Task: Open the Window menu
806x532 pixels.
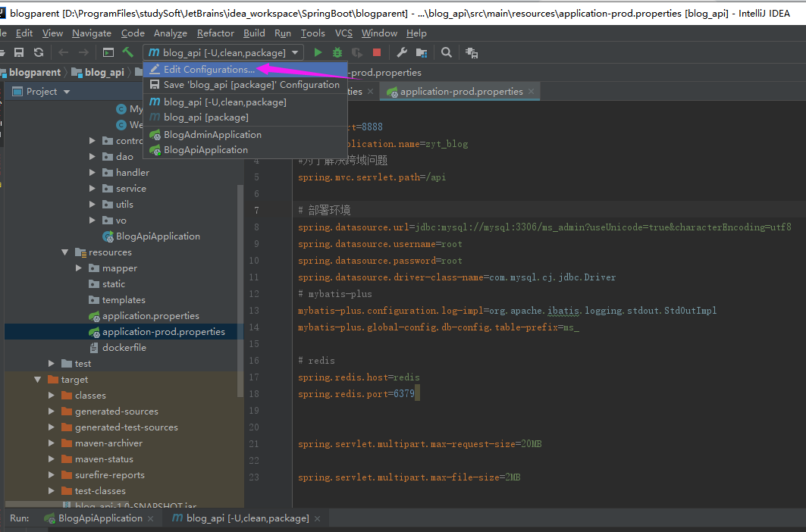Action: point(379,33)
